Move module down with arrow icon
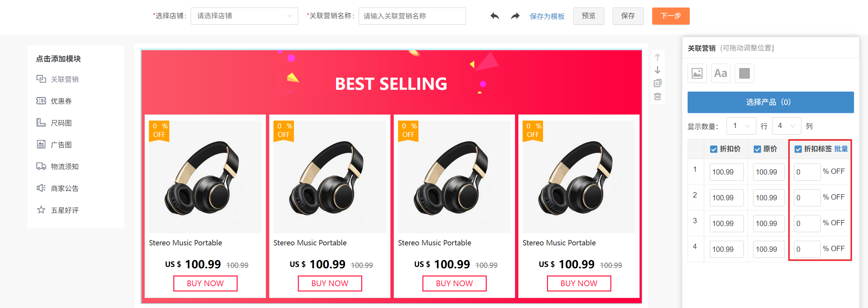 pos(658,70)
